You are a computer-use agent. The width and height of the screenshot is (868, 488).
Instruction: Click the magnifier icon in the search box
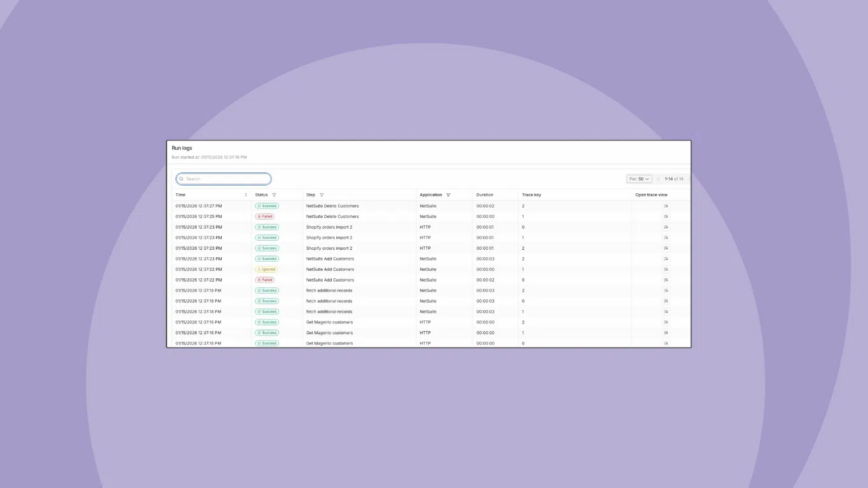coord(182,179)
